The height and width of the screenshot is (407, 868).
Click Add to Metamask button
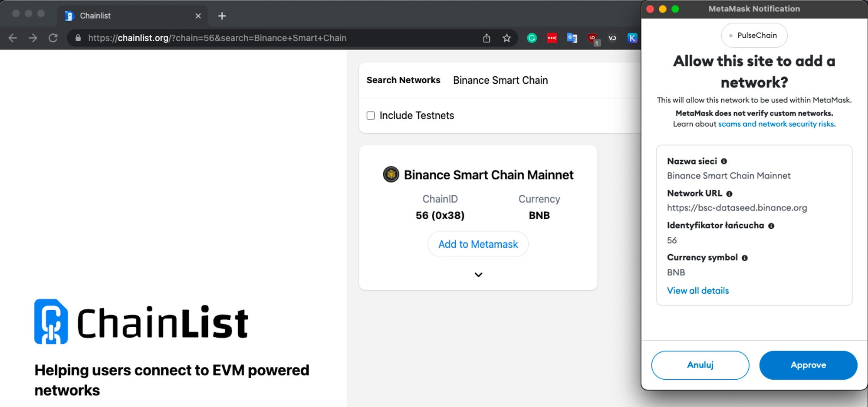click(478, 244)
